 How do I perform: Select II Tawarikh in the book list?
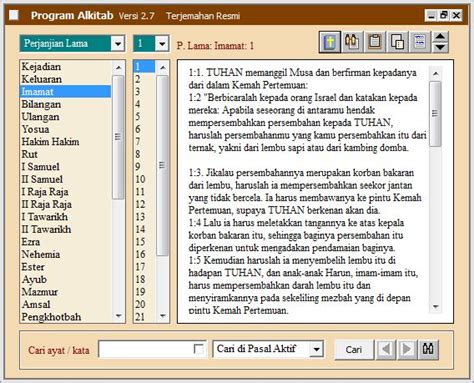pos(65,229)
